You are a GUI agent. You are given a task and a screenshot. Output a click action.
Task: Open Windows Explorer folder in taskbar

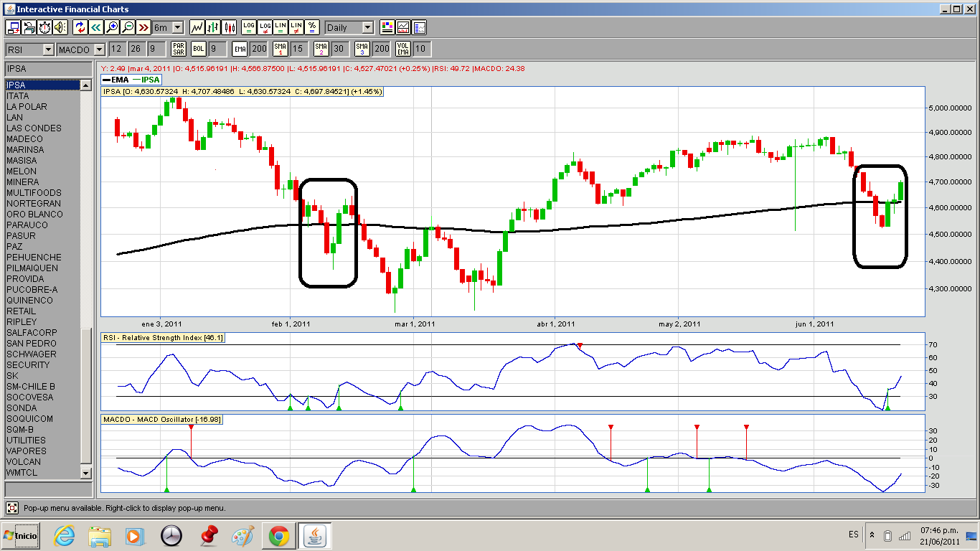(100, 535)
